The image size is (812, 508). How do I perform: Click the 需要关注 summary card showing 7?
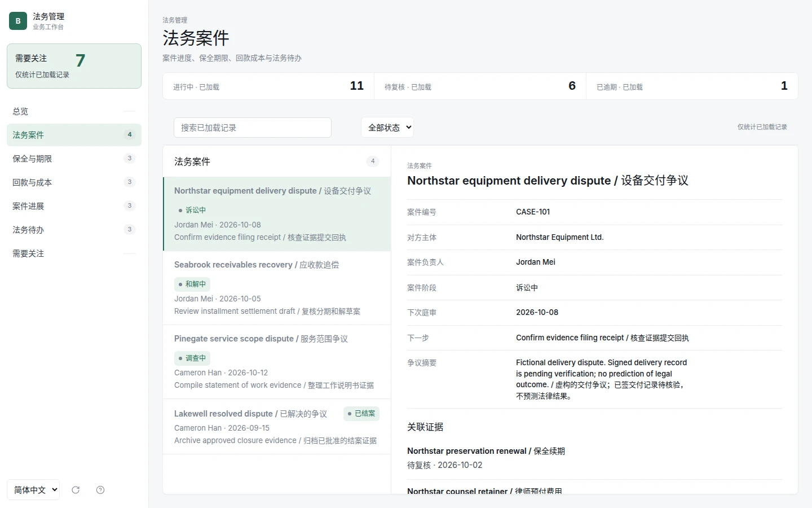coord(74,66)
